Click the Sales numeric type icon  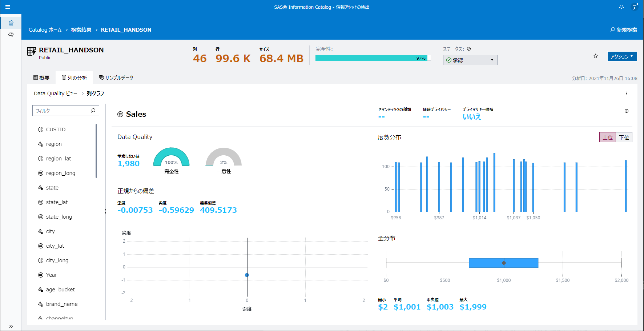click(120, 114)
